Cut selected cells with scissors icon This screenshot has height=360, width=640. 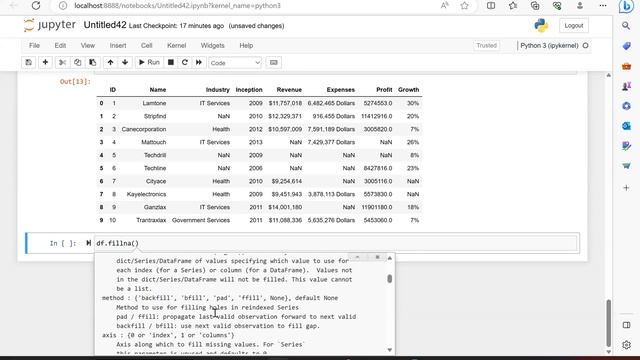[62, 62]
